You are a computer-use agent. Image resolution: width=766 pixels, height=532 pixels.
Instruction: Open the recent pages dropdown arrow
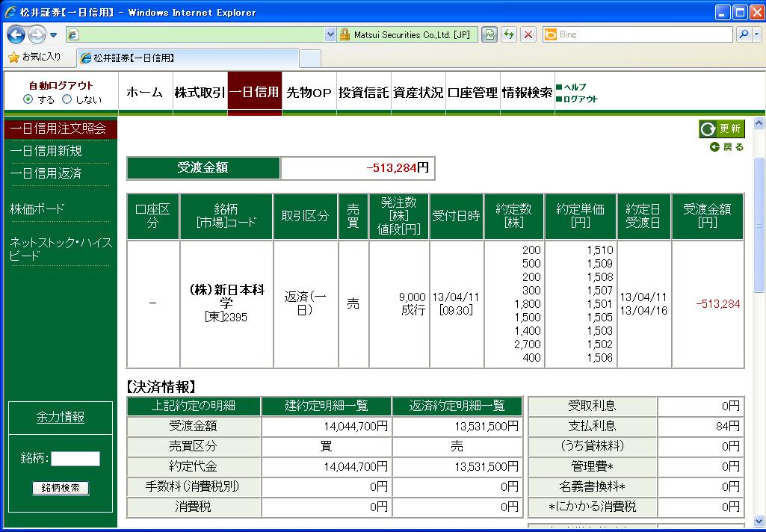tap(54, 35)
